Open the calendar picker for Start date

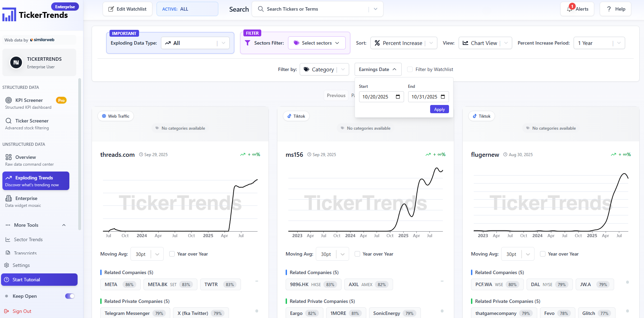(x=398, y=97)
